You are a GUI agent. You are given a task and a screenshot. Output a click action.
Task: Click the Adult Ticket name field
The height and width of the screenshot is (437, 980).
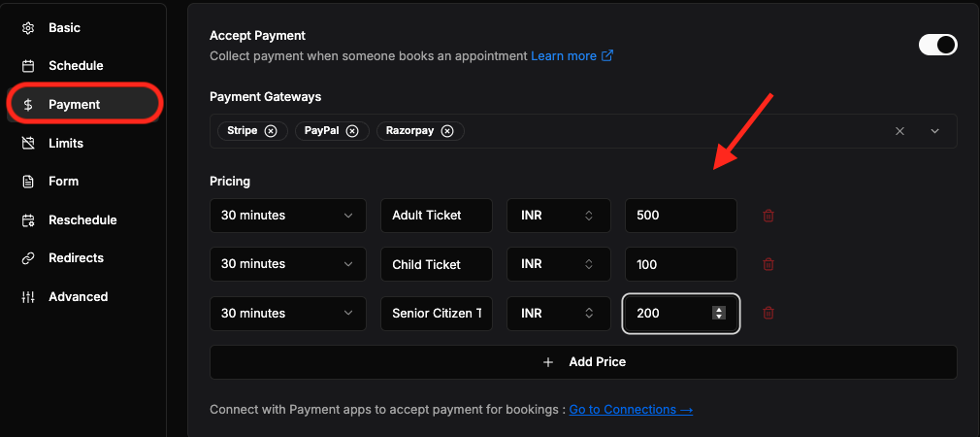(437, 216)
